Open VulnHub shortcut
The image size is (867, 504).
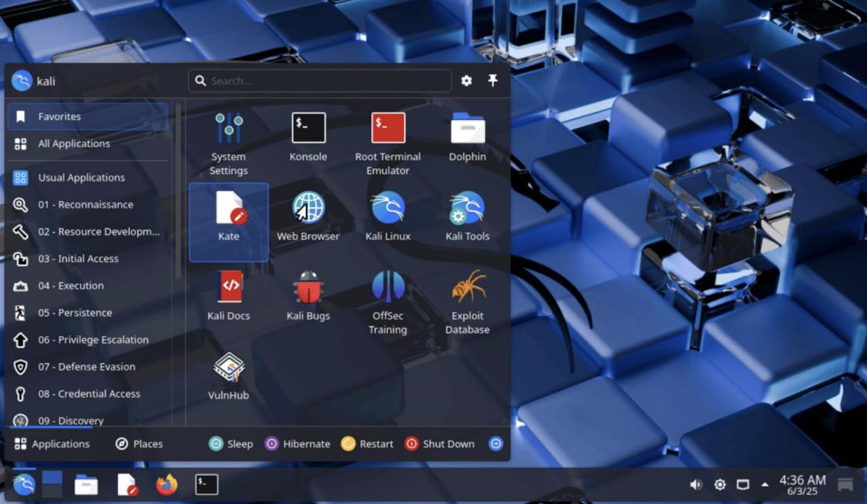click(228, 376)
